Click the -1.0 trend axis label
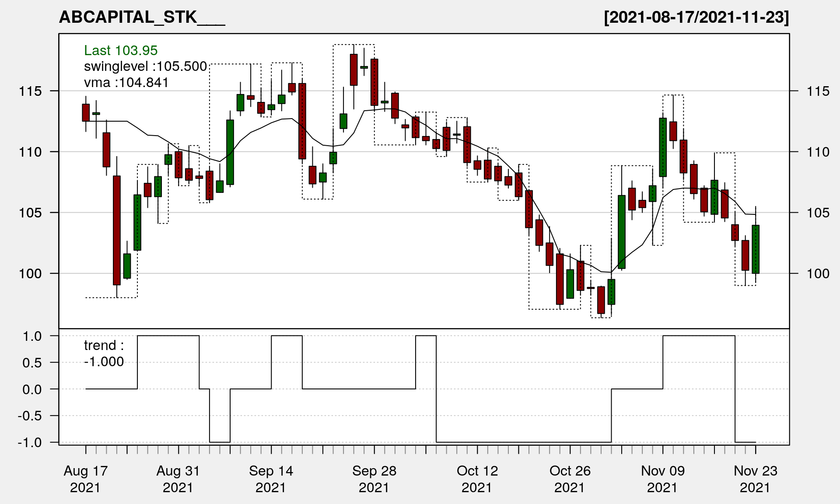840x504 pixels. pyautogui.click(x=30, y=443)
